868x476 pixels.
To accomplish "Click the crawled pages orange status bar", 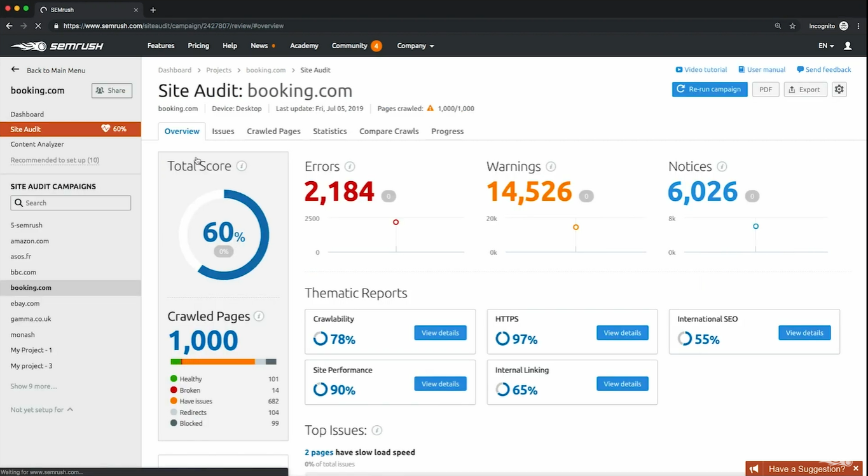I will tap(218, 362).
